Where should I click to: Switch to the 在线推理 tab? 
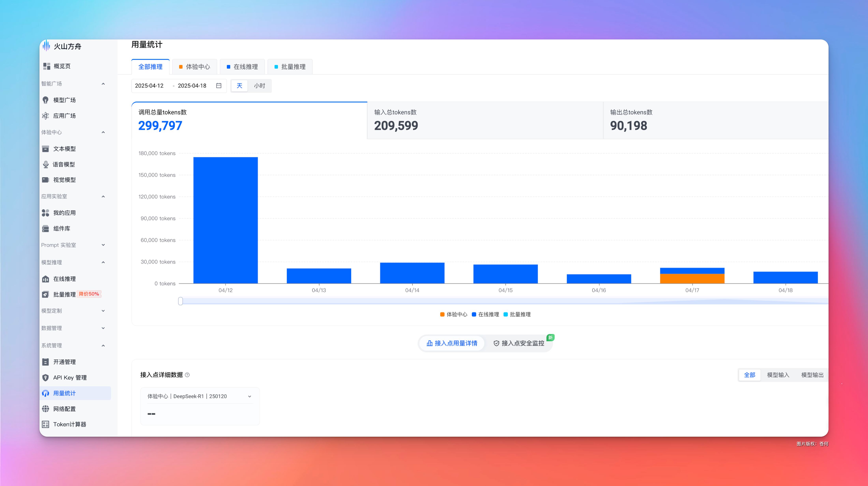pyautogui.click(x=242, y=67)
